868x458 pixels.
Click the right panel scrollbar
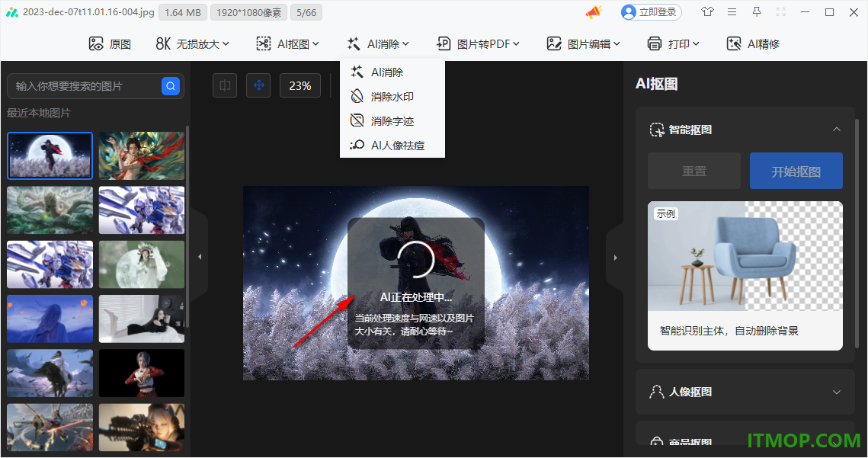pyautogui.click(x=857, y=232)
